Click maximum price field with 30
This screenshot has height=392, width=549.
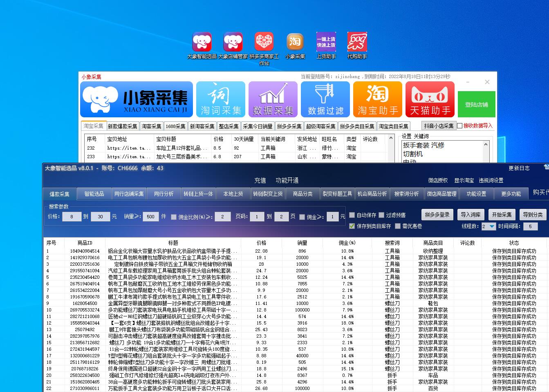(x=100, y=217)
